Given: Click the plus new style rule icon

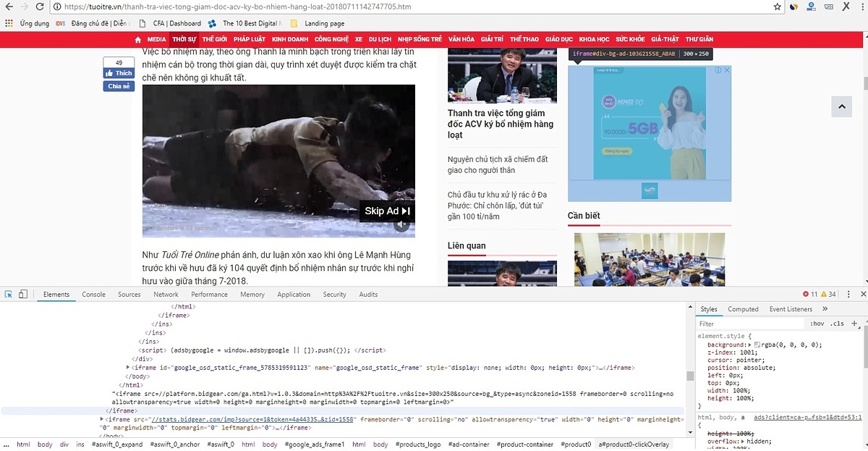Looking at the screenshot, I should pyautogui.click(x=854, y=324).
